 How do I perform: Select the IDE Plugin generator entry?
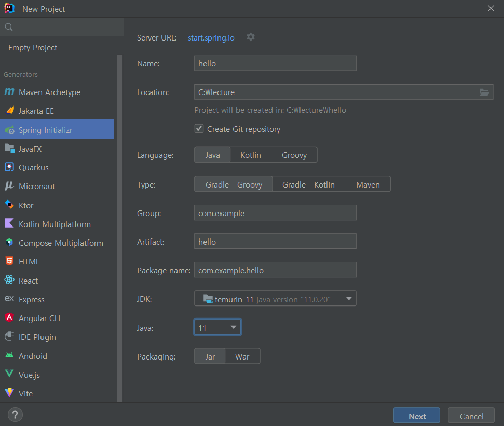(x=57, y=337)
